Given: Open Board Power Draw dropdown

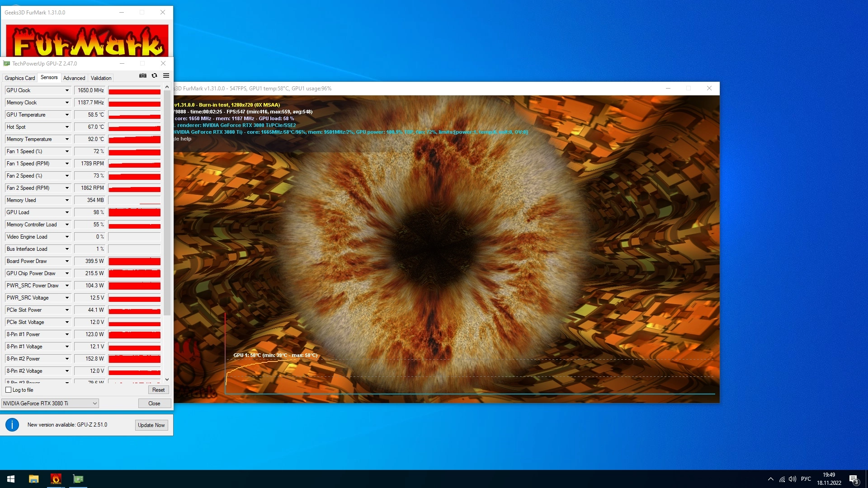Looking at the screenshot, I should 67,261.
